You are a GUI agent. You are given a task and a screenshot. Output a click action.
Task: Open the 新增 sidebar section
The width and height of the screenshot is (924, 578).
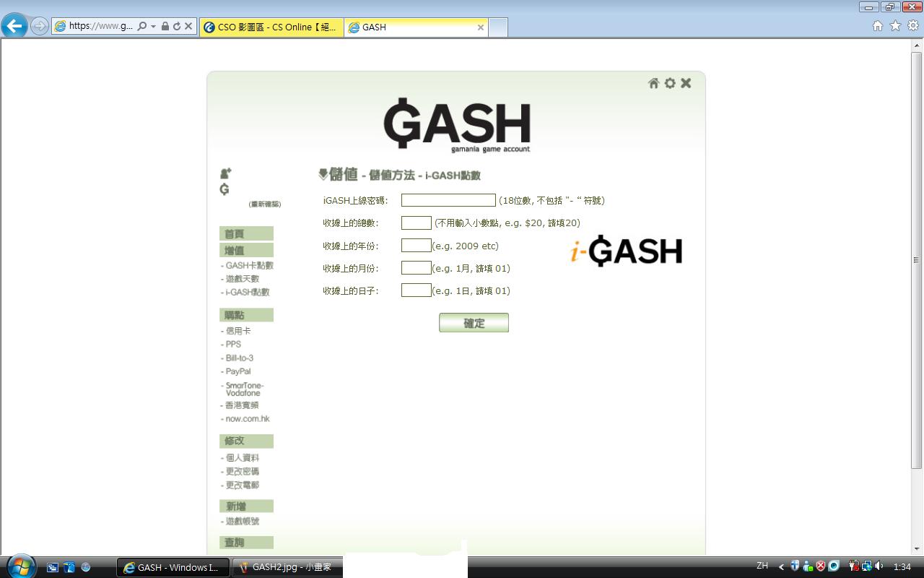[x=246, y=506]
